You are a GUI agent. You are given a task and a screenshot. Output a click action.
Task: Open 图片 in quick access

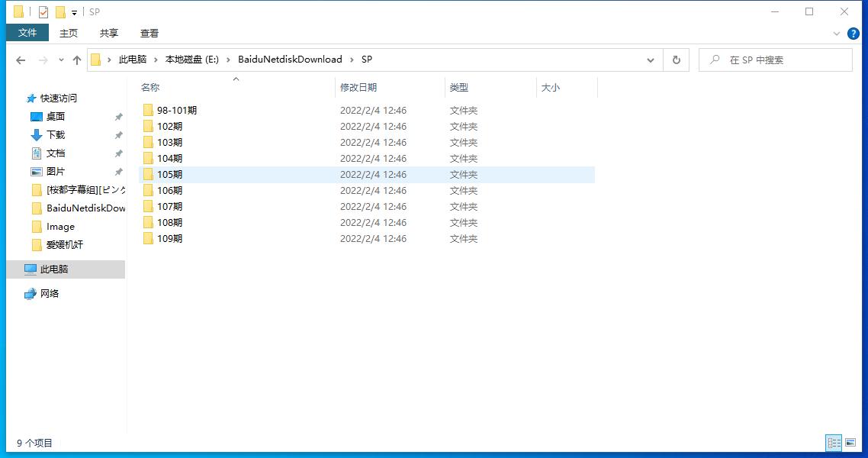point(56,171)
